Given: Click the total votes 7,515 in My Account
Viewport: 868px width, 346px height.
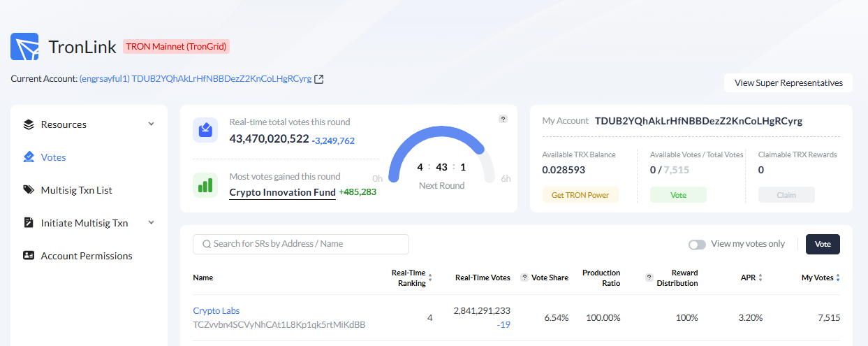Looking at the screenshot, I should tap(677, 170).
